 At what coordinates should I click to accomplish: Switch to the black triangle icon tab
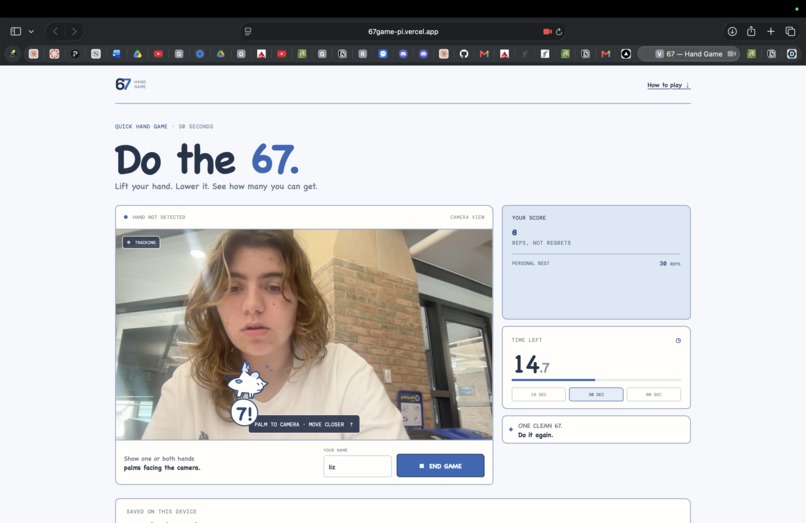click(x=626, y=53)
